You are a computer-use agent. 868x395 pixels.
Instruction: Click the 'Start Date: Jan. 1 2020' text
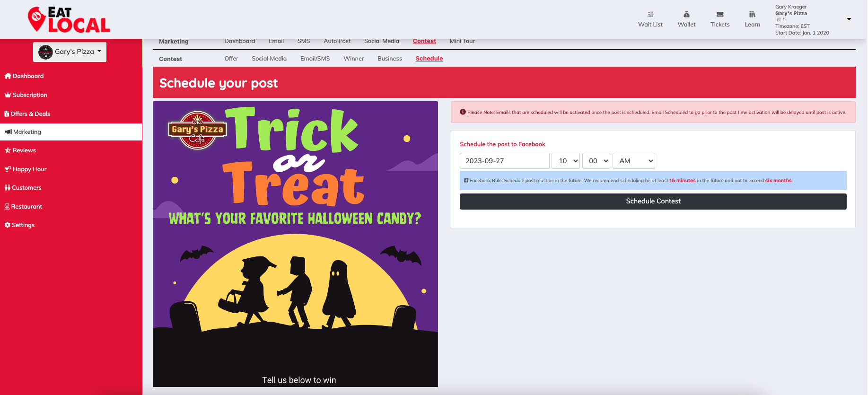click(802, 33)
